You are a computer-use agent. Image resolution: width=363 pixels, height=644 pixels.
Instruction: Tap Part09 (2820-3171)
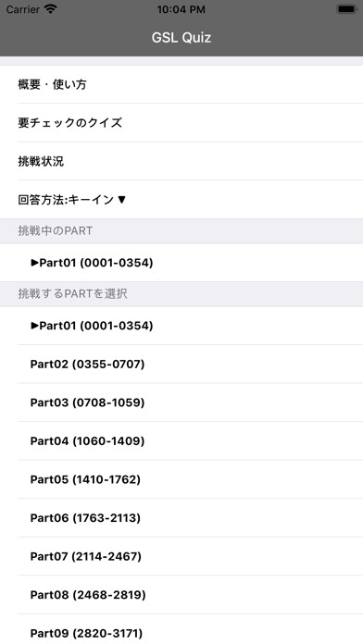181,629
